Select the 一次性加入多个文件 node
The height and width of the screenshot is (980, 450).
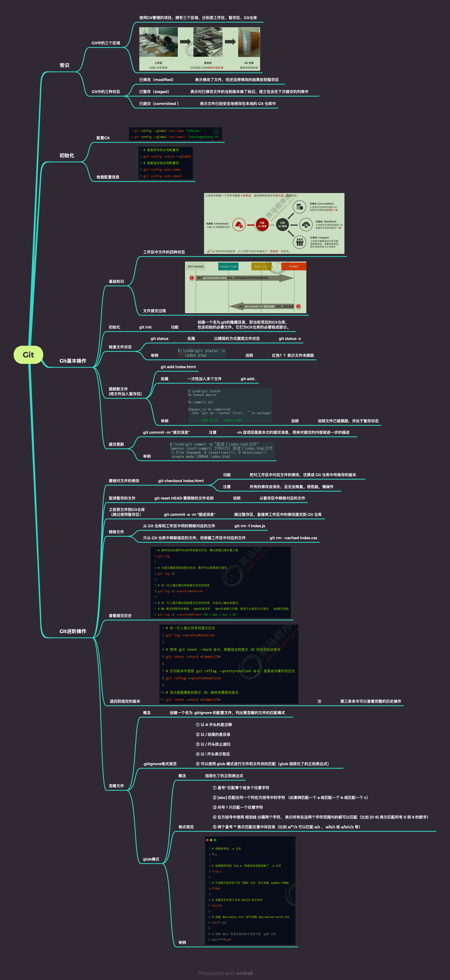coord(204,379)
